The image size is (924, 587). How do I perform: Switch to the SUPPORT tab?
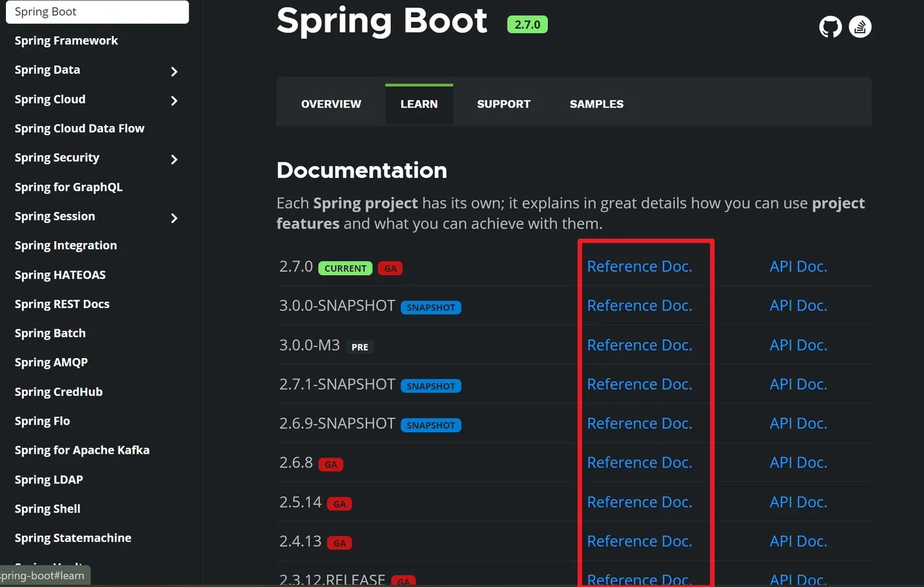[504, 104]
